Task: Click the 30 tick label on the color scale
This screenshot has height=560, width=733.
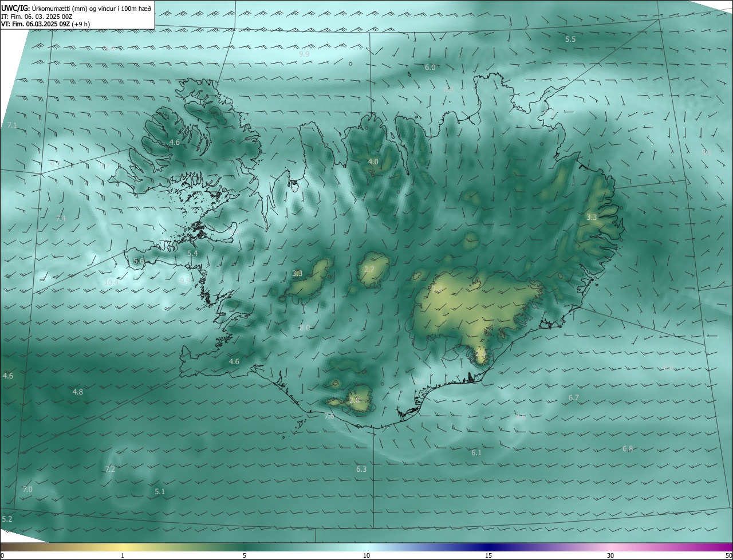Action: 610,556
